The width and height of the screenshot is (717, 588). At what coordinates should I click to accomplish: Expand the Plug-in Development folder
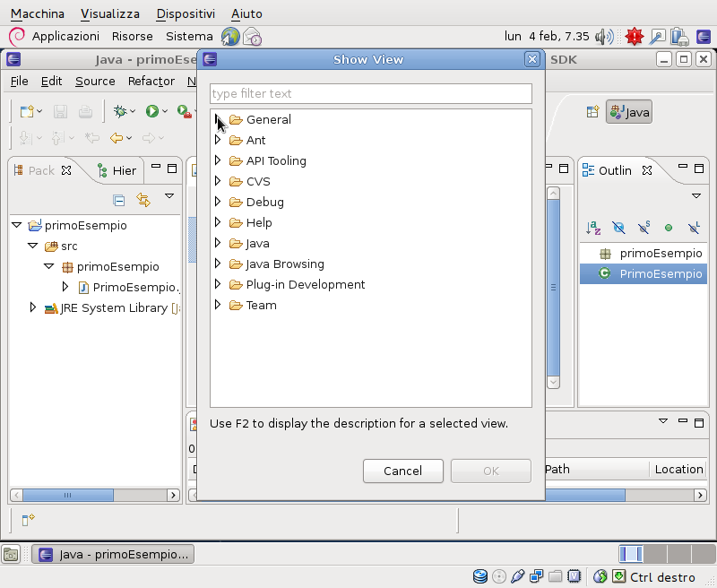click(218, 284)
